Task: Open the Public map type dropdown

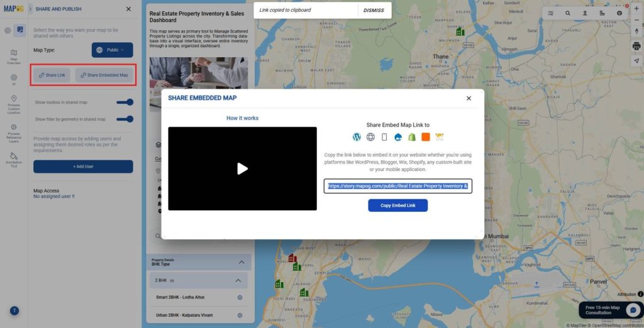Action: [112, 50]
